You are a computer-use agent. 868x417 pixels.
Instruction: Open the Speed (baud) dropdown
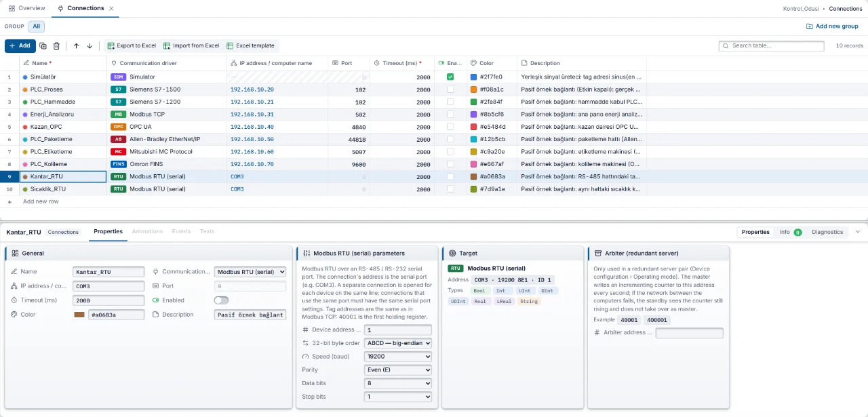click(x=398, y=357)
